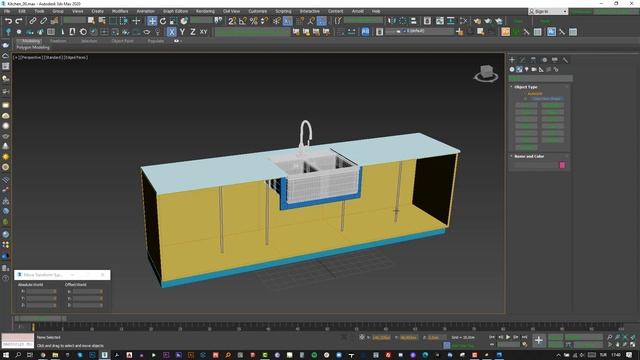640x360 pixels.
Task: Click the Mirror tool icon
Action: point(391,21)
